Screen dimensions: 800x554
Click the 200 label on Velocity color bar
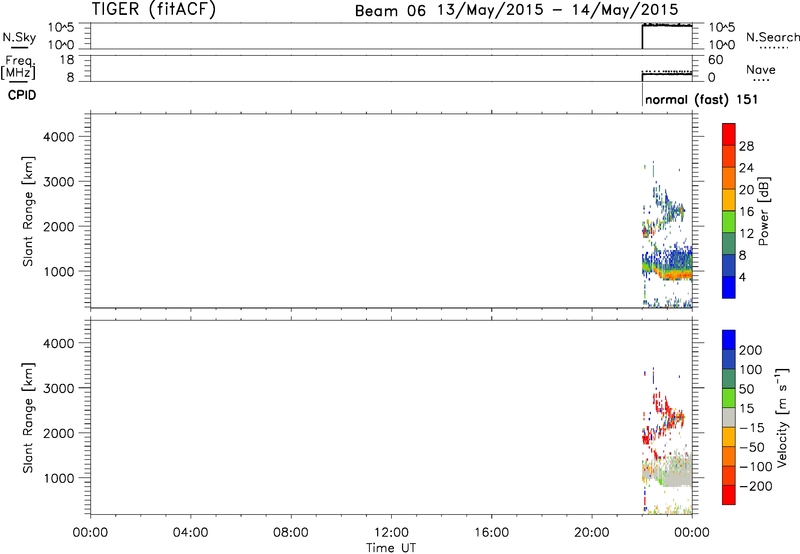(751, 350)
